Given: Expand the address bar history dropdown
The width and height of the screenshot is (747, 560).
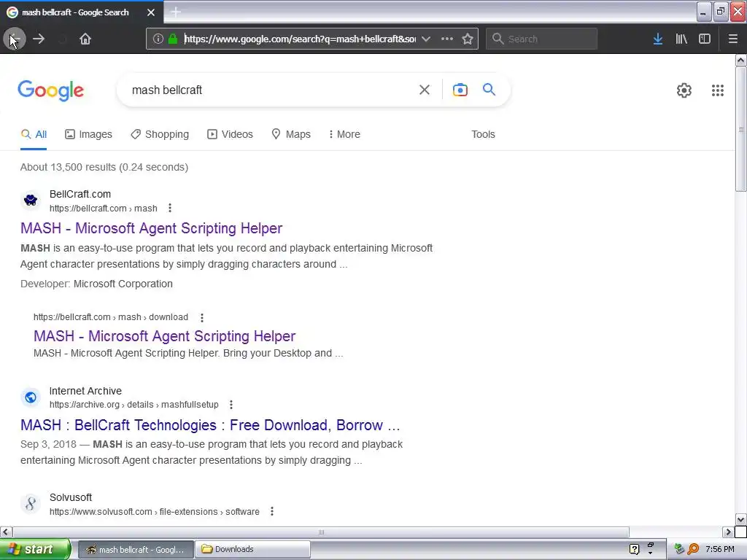Looking at the screenshot, I should [x=426, y=39].
